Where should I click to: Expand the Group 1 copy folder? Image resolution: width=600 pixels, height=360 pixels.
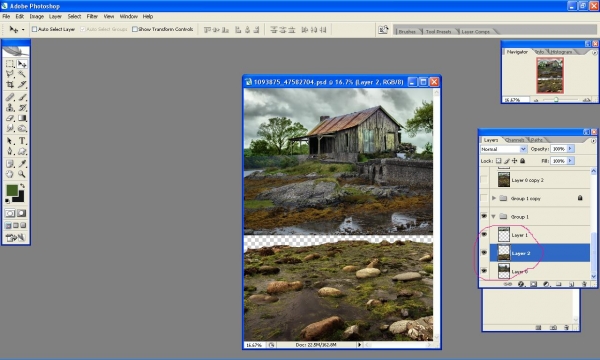494,198
